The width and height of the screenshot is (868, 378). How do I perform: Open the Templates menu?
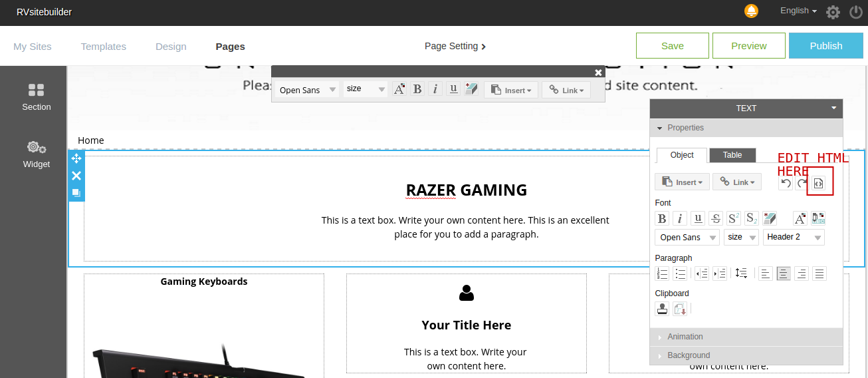click(104, 47)
